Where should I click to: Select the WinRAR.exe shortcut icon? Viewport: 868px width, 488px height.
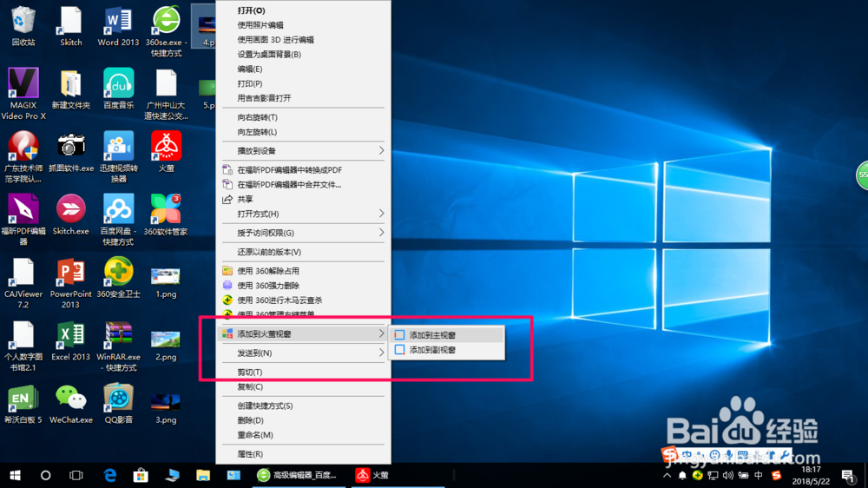click(x=118, y=346)
